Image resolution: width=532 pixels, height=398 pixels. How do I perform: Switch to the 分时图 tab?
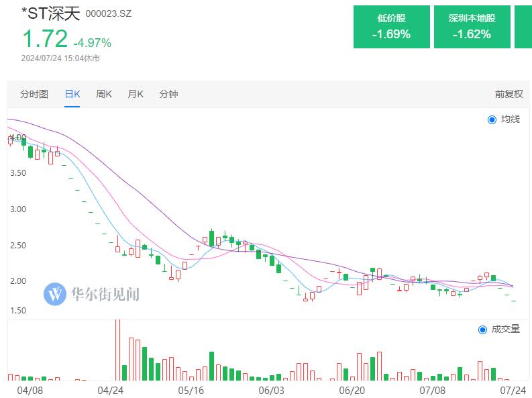[34, 94]
